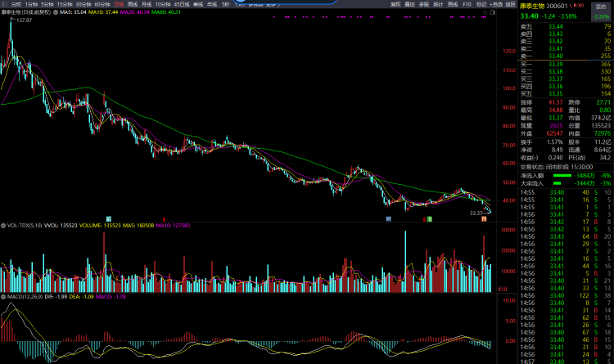This screenshot has height=364, width=614.
Task: Expand the 康泰生物 main chart indicator menu
Action: pyautogui.click(x=3, y=13)
